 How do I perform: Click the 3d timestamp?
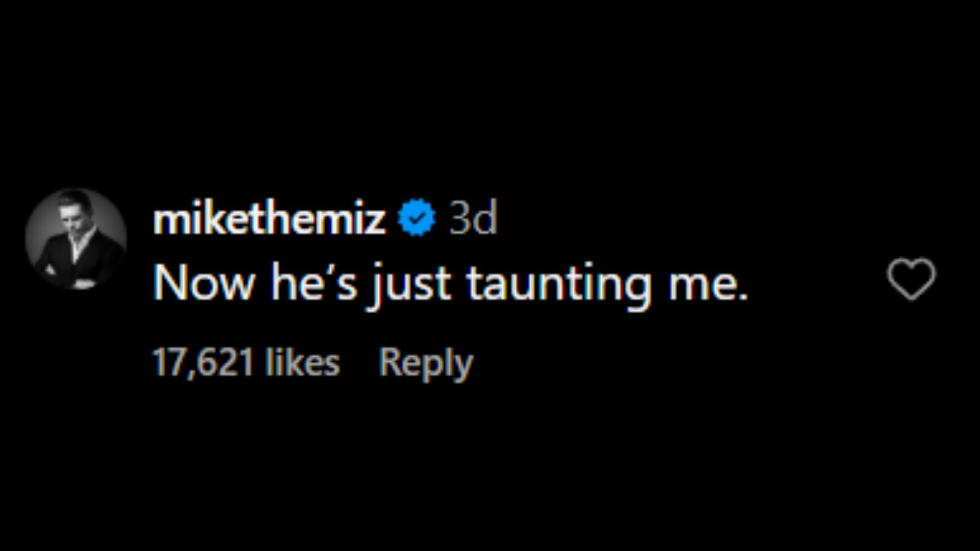pos(473,219)
